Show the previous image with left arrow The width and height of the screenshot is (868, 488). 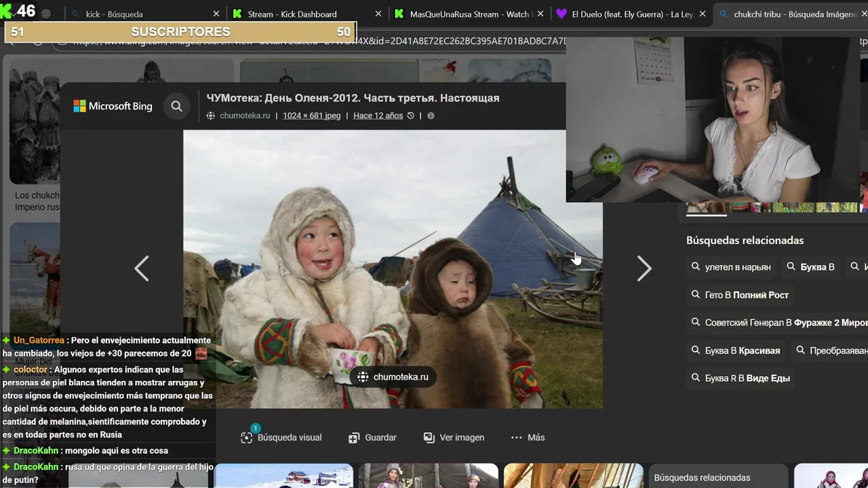(141, 269)
